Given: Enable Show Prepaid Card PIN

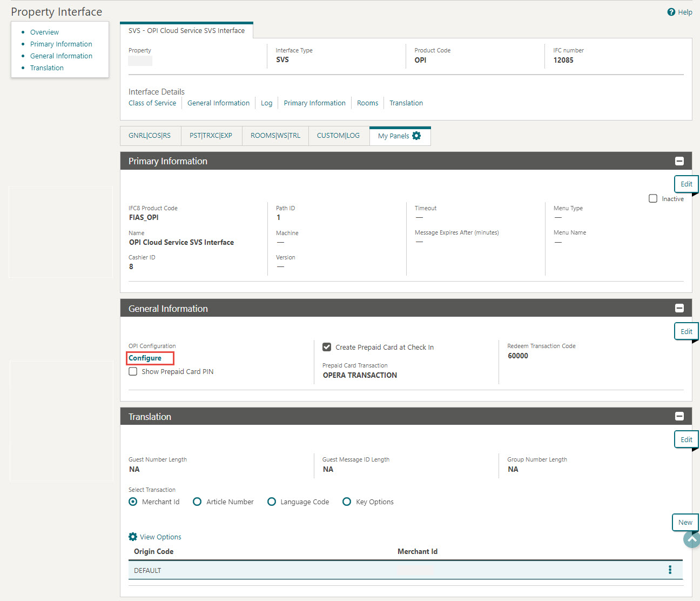Looking at the screenshot, I should pos(133,371).
